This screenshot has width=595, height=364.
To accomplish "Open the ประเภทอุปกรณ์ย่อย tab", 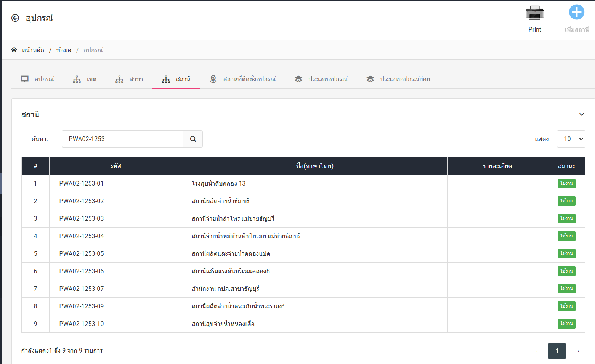I will [398, 79].
